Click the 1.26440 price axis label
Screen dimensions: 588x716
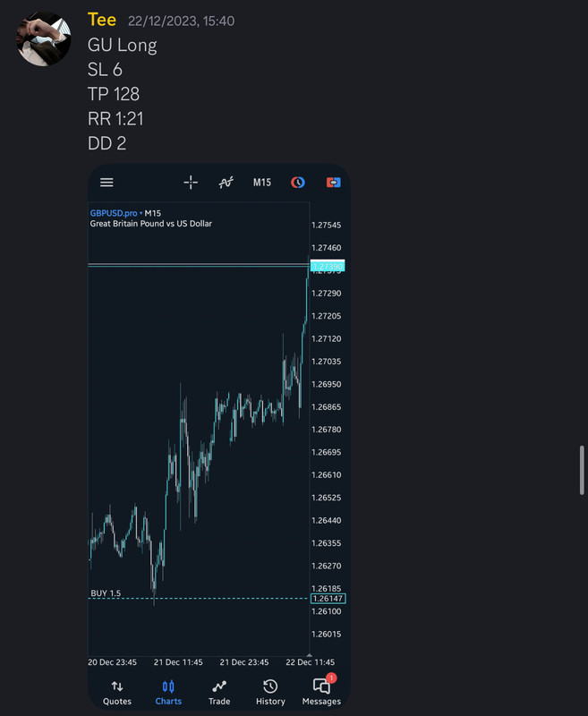[326, 521]
